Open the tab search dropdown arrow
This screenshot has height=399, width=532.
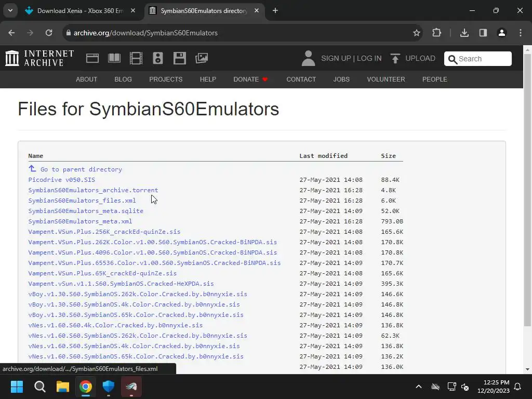[x=10, y=10]
